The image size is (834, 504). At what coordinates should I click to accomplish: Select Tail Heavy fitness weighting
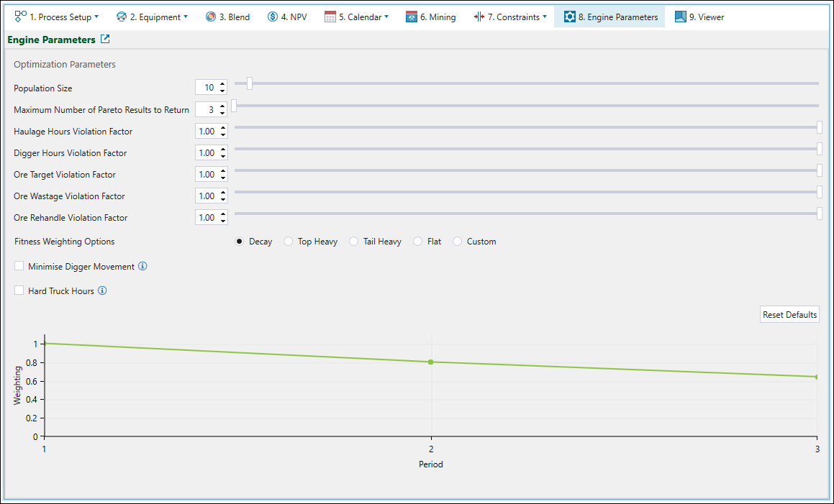point(354,242)
